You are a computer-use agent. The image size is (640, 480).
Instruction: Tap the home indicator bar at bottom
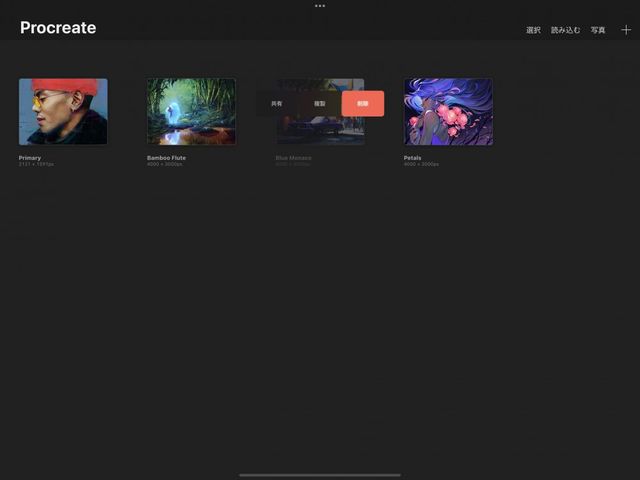320,475
